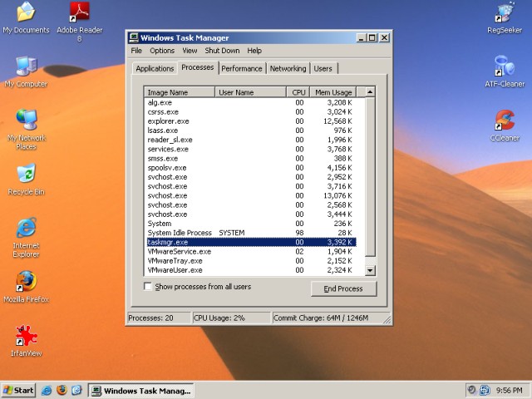Image resolution: width=532 pixels, height=399 pixels.
Task: Select the spoolsv.exe process row
Action: pos(250,168)
